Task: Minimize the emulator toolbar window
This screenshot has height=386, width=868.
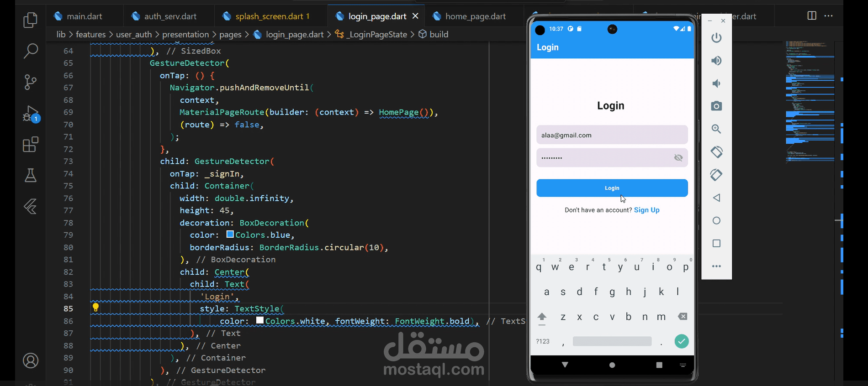Action: [x=709, y=21]
